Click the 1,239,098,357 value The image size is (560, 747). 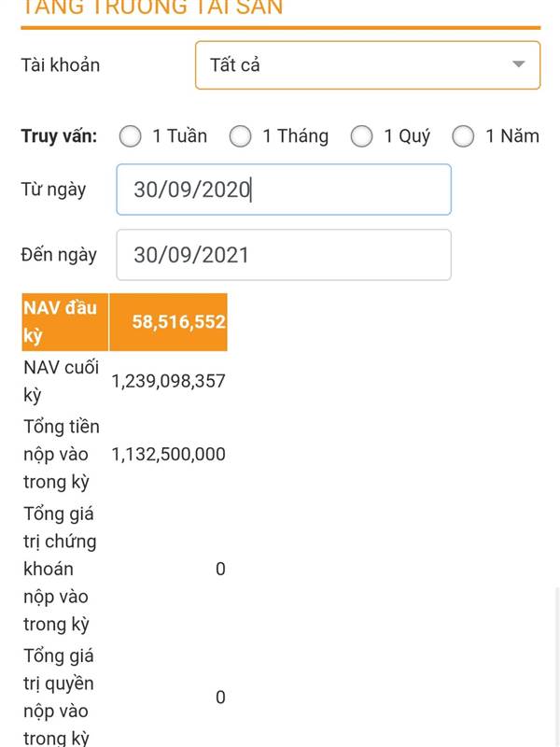tap(168, 381)
